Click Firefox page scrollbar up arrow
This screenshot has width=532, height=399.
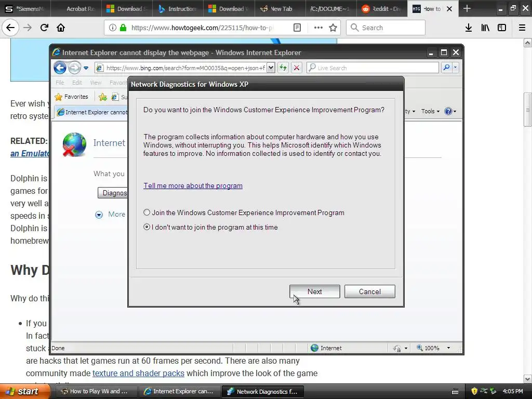pyautogui.click(x=527, y=43)
